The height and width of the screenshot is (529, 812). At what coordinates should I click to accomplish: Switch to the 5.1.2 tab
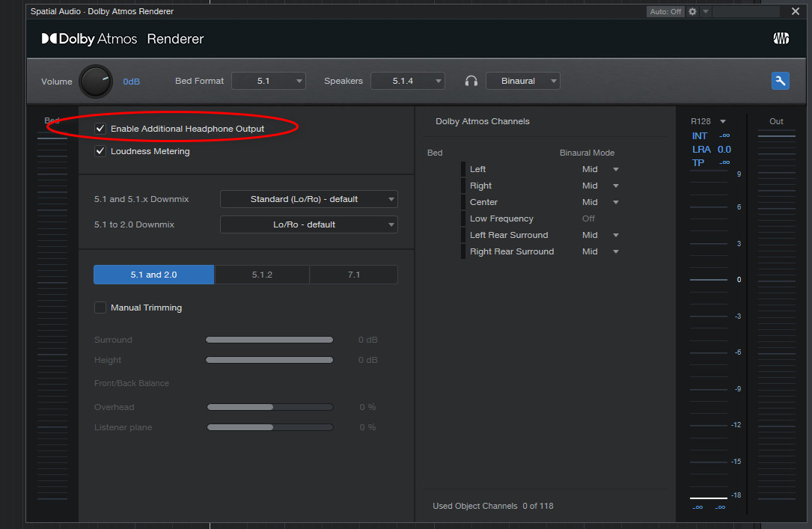pyautogui.click(x=262, y=275)
